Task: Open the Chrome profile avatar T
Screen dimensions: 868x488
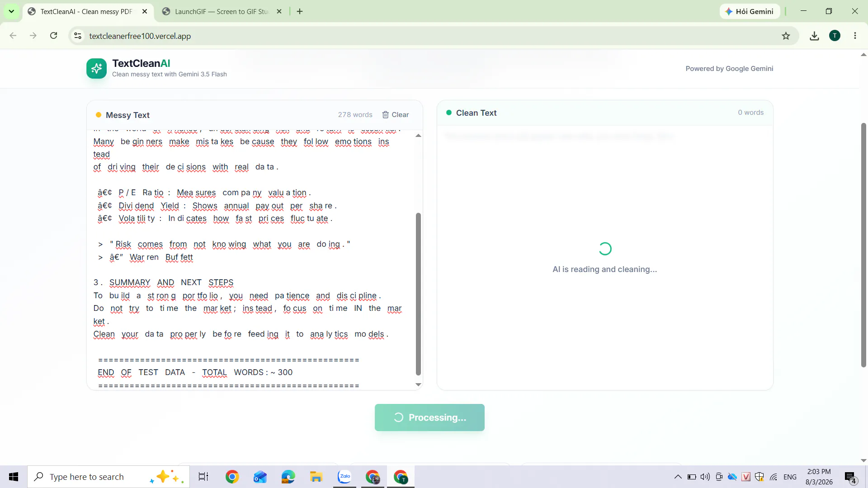Action: 835,36
